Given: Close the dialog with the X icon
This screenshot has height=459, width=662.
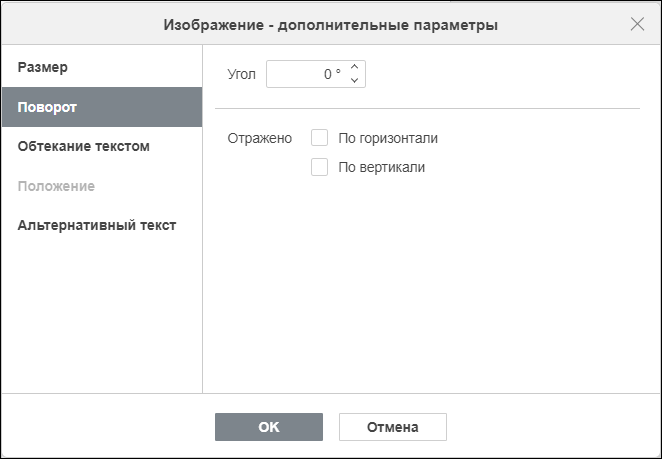Looking at the screenshot, I should [637, 24].
